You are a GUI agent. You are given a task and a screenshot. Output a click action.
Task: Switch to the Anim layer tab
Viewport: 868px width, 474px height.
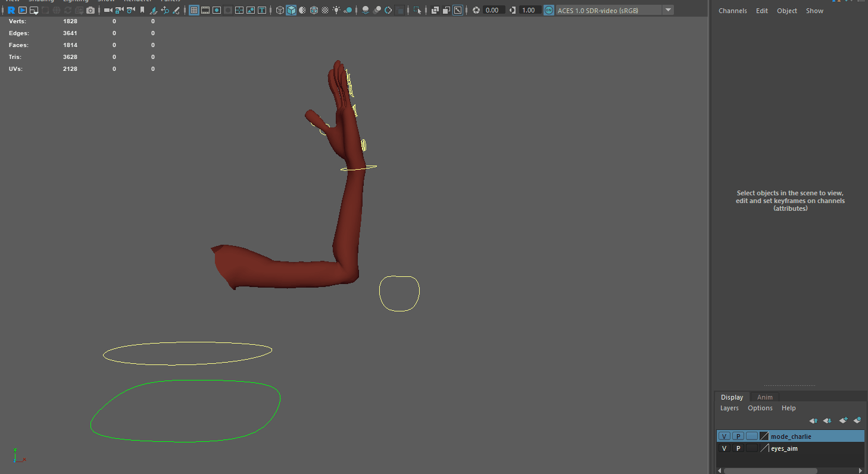pyautogui.click(x=765, y=397)
